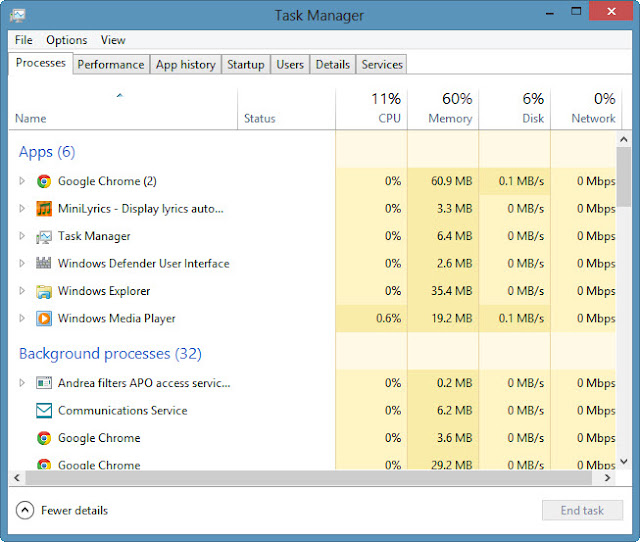The image size is (640, 542).
Task: Click the 6.2 MB memory value
Action: (x=454, y=410)
